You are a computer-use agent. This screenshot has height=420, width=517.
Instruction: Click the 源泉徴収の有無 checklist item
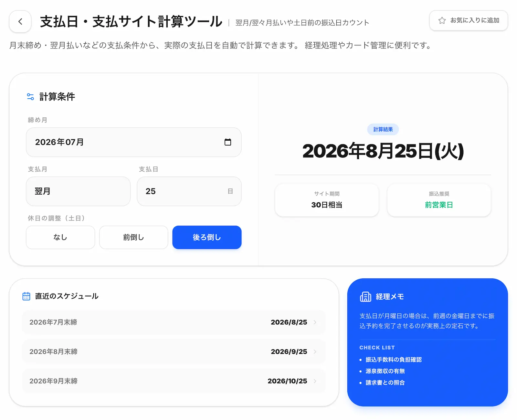click(385, 371)
